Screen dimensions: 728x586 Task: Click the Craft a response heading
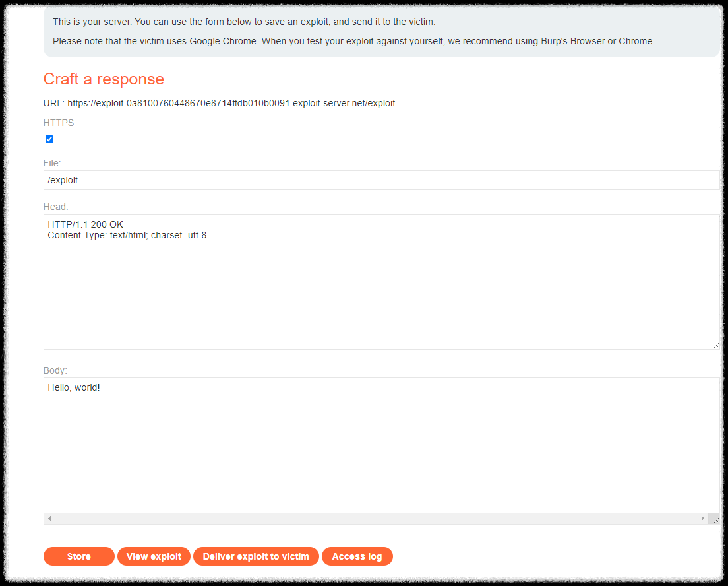(x=104, y=79)
